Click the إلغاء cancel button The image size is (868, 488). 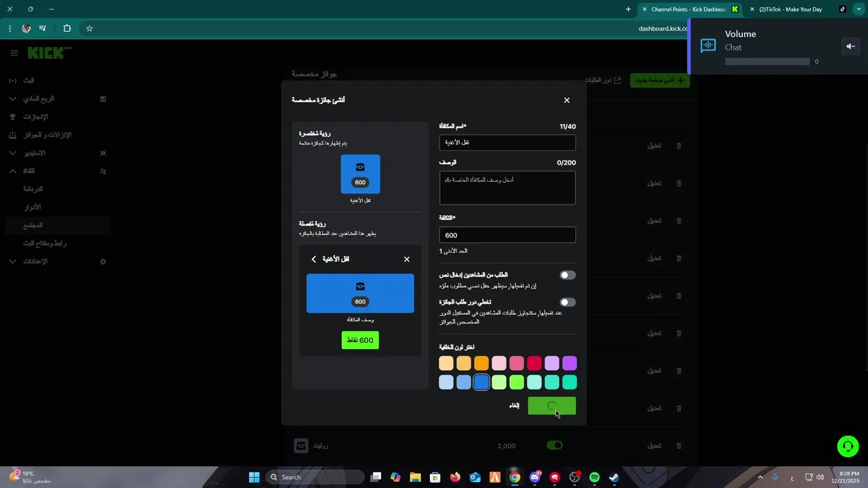[x=515, y=405]
